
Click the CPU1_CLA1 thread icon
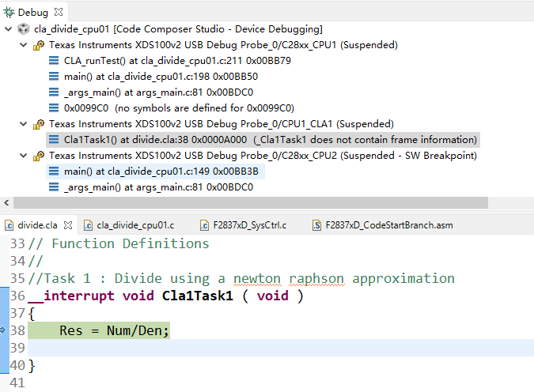(x=39, y=124)
